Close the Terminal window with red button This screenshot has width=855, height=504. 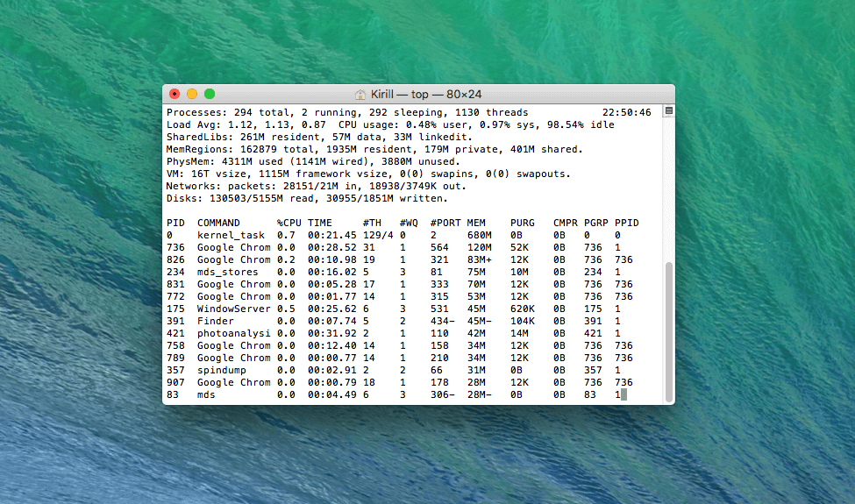tap(175, 94)
